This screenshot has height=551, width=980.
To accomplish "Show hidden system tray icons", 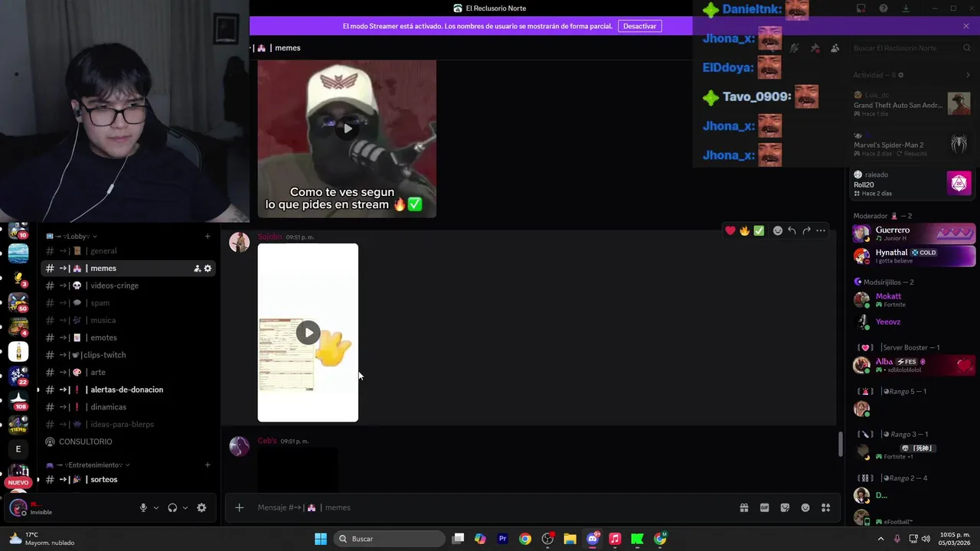I will 880,539.
